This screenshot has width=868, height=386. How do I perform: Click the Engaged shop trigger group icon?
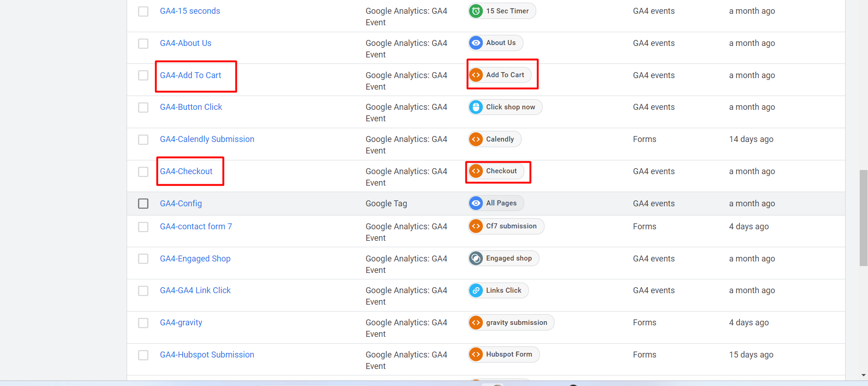[x=476, y=258]
